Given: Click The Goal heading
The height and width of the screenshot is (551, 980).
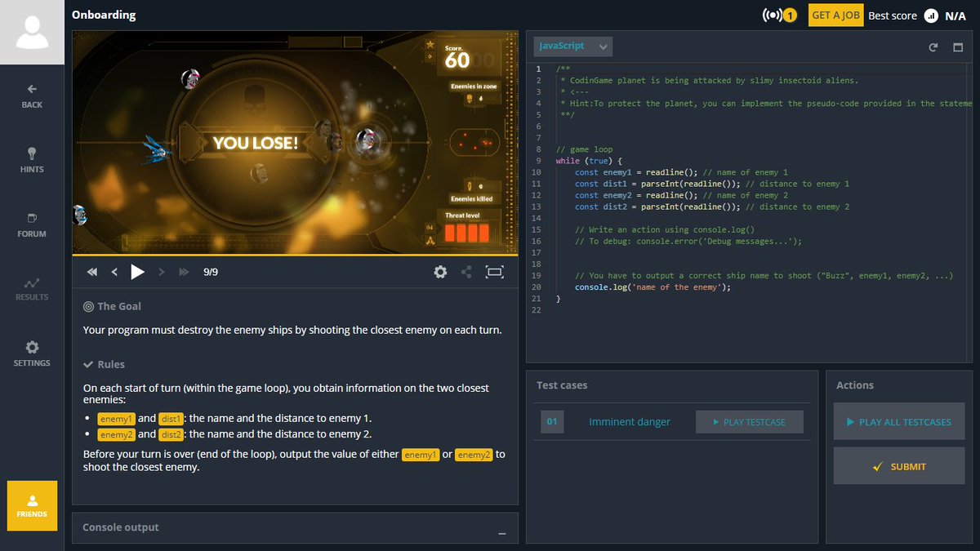Looking at the screenshot, I should (112, 306).
